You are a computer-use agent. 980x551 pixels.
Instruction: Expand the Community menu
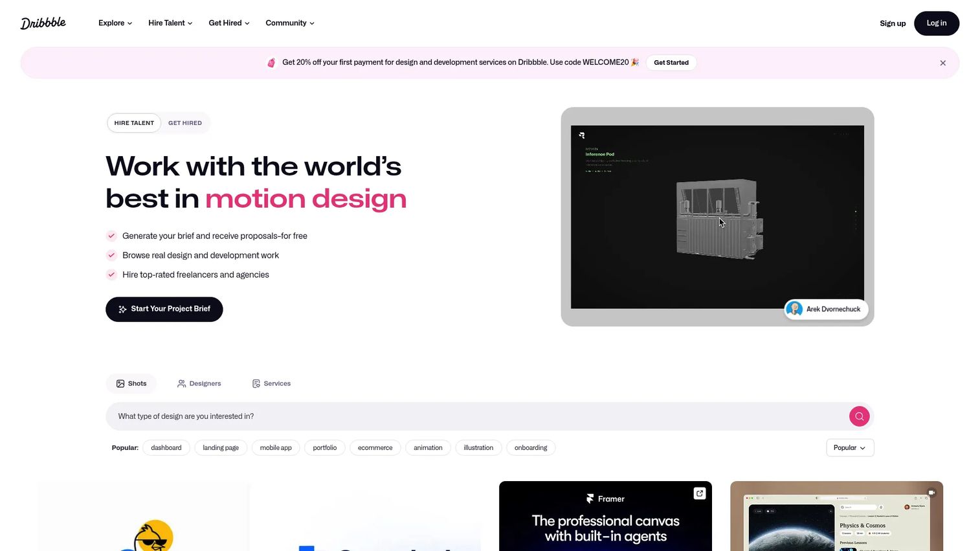(x=290, y=23)
